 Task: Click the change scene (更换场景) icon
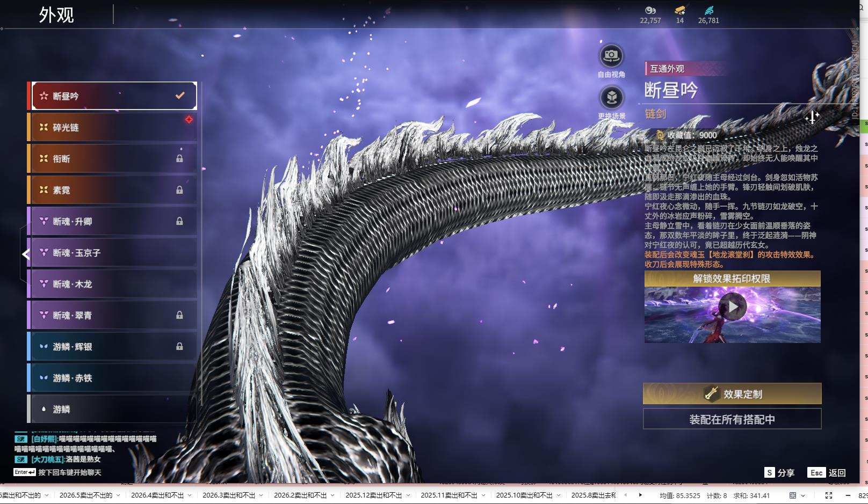(611, 98)
